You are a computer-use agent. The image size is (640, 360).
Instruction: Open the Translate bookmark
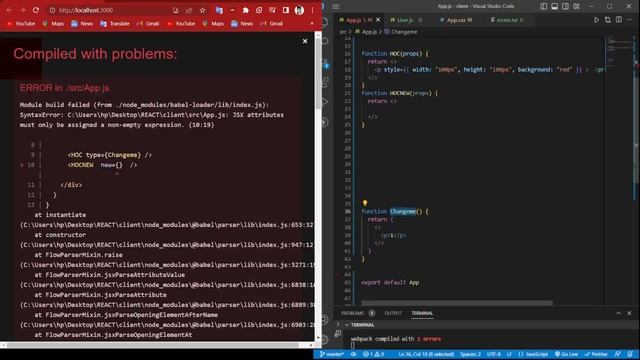click(x=115, y=24)
